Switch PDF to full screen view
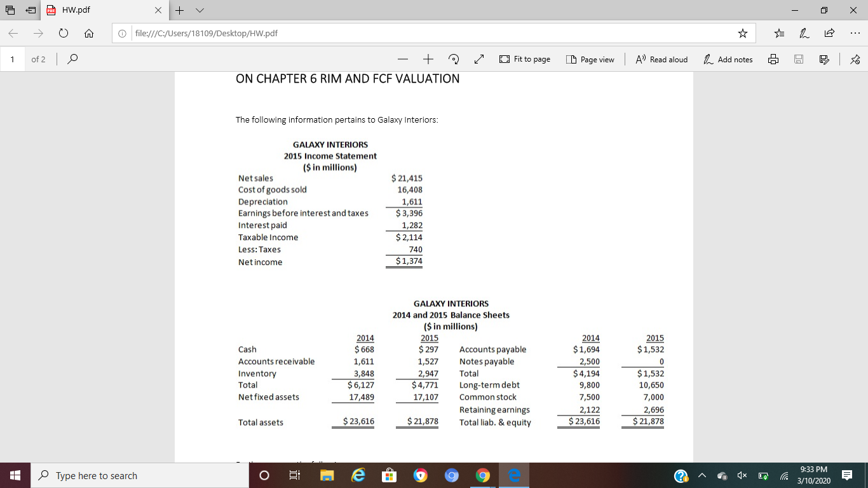This screenshot has height=488, width=868. pos(478,59)
